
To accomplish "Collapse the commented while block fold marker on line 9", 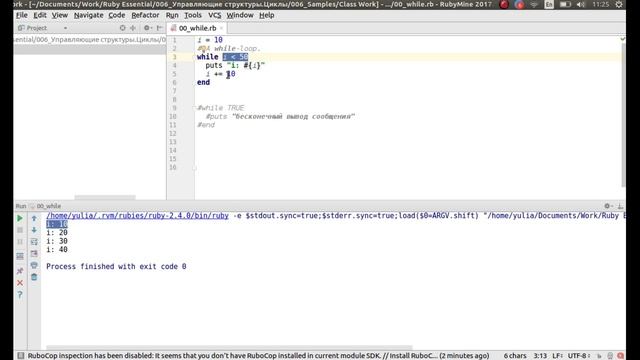I will point(195,108).
